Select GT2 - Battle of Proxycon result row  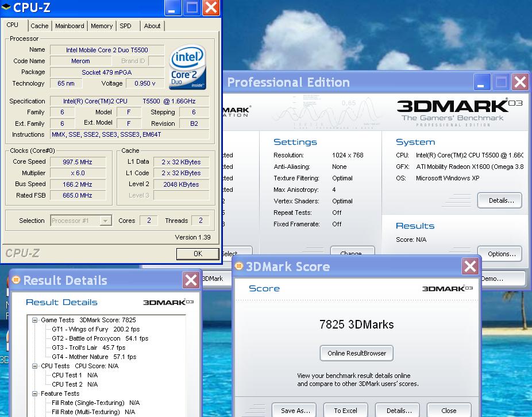tap(100, 338)
